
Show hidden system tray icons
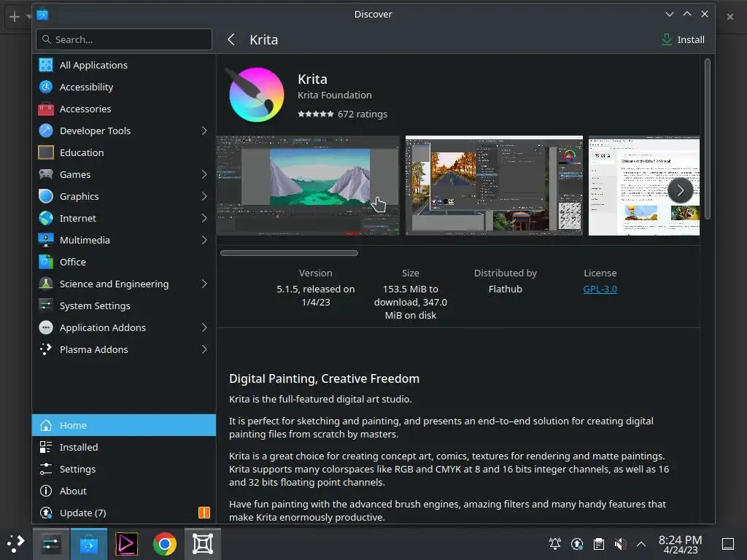641,544
